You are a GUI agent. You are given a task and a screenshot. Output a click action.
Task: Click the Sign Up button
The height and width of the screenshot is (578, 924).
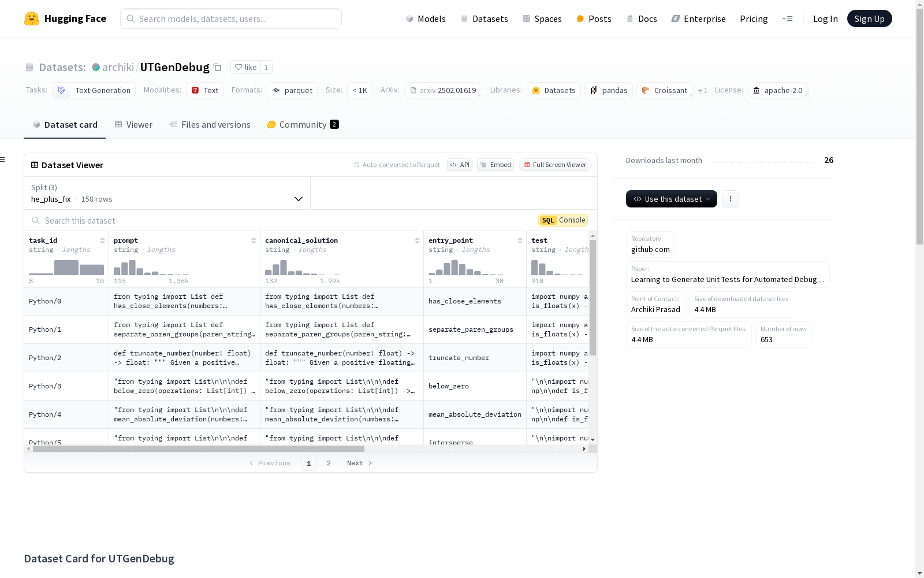(x=869, y=18)
